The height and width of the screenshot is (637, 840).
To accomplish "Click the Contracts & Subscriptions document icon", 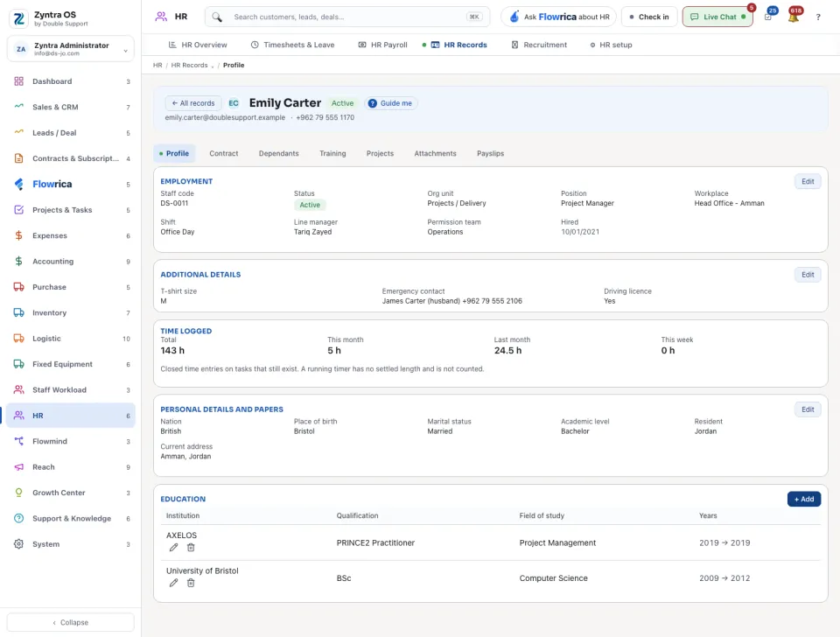I will point(18,158).
